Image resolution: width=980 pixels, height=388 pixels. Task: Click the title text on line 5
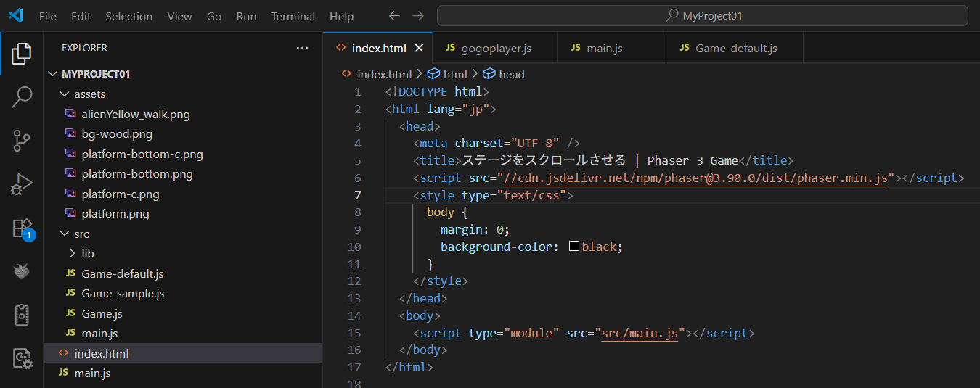[x=600, y=160]
